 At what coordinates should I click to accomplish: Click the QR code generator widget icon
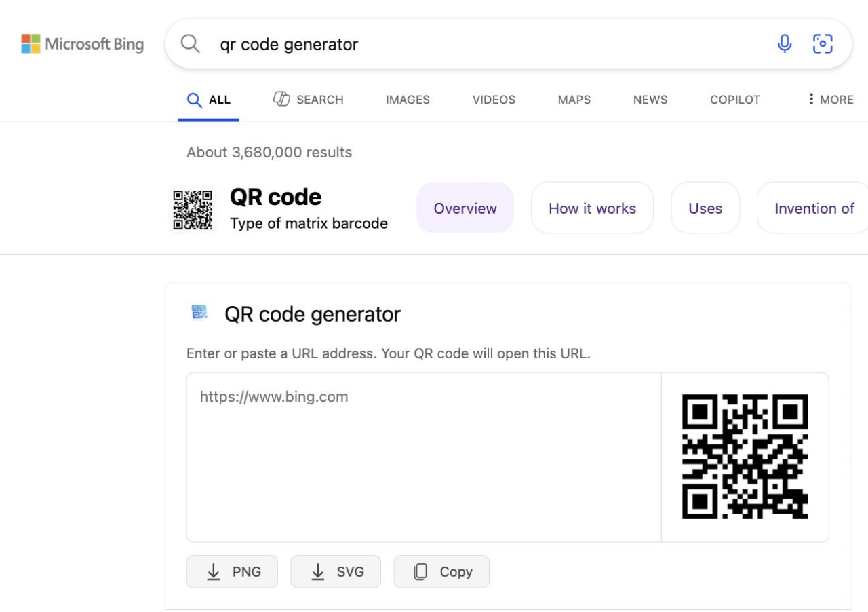[x=199, y=312]
